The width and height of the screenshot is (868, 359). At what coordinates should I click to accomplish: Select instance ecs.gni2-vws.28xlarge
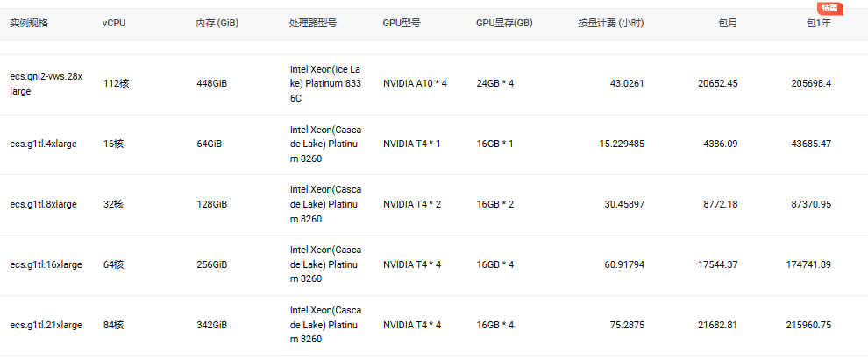[x=46, y=84]
